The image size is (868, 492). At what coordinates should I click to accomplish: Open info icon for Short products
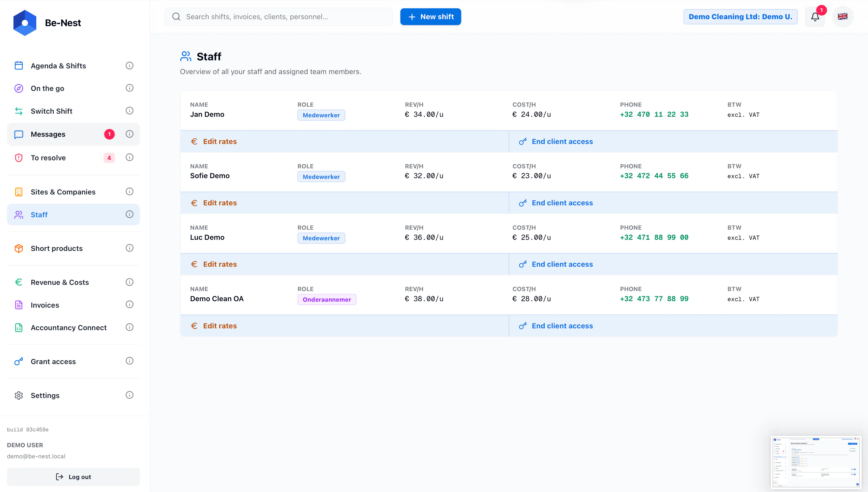pyautogui.click(x=130, y=248)
